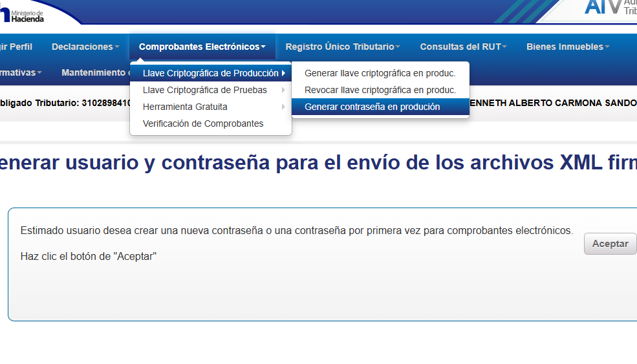
Task: Expand the Registro Único Tributario menu
Action: 342,47
